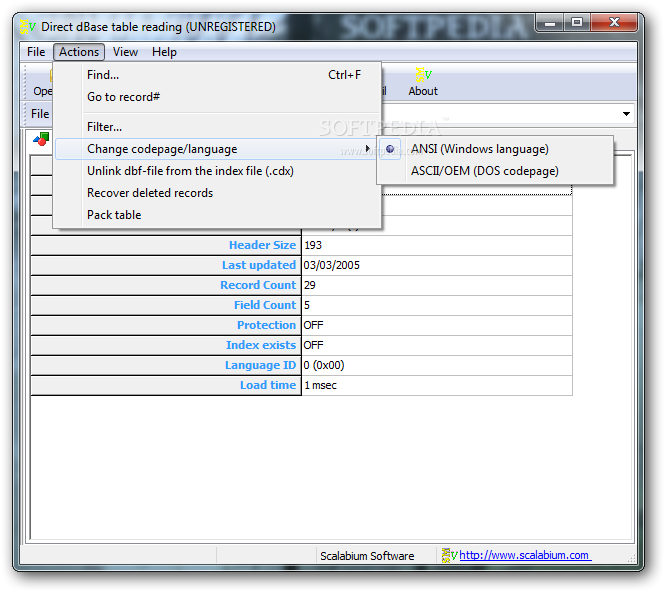Expand Change codepage/language submenu

(x=218, y=149)
